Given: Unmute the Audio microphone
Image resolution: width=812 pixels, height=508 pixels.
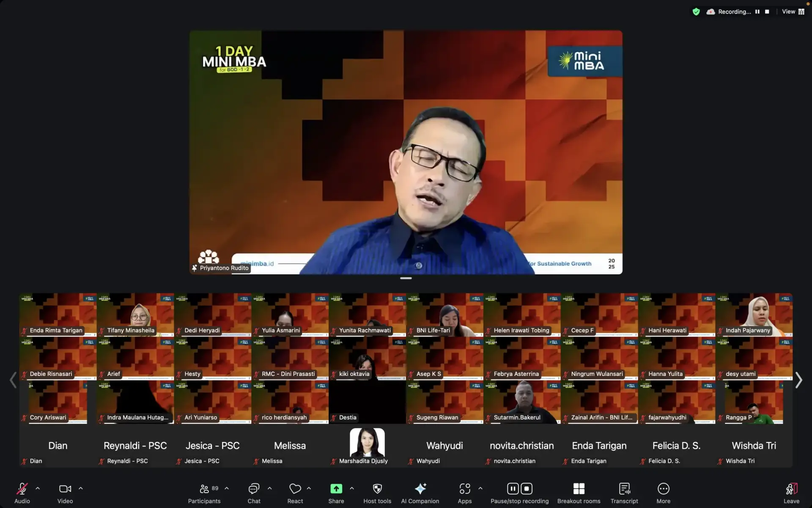Looking at the screenshot, I should (x=22, y=489).
